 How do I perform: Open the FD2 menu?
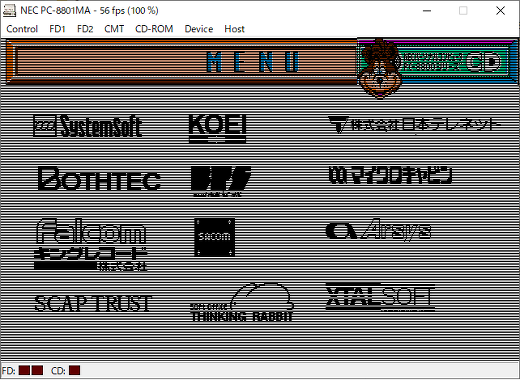(85, 29)
